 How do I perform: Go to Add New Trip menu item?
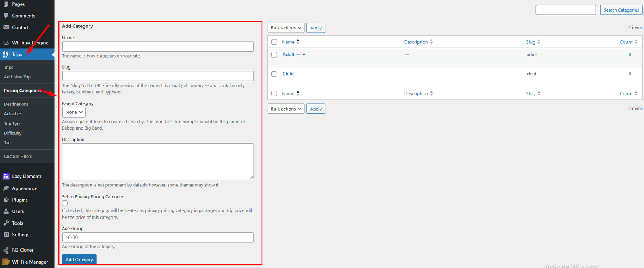[x=17, y=77]
